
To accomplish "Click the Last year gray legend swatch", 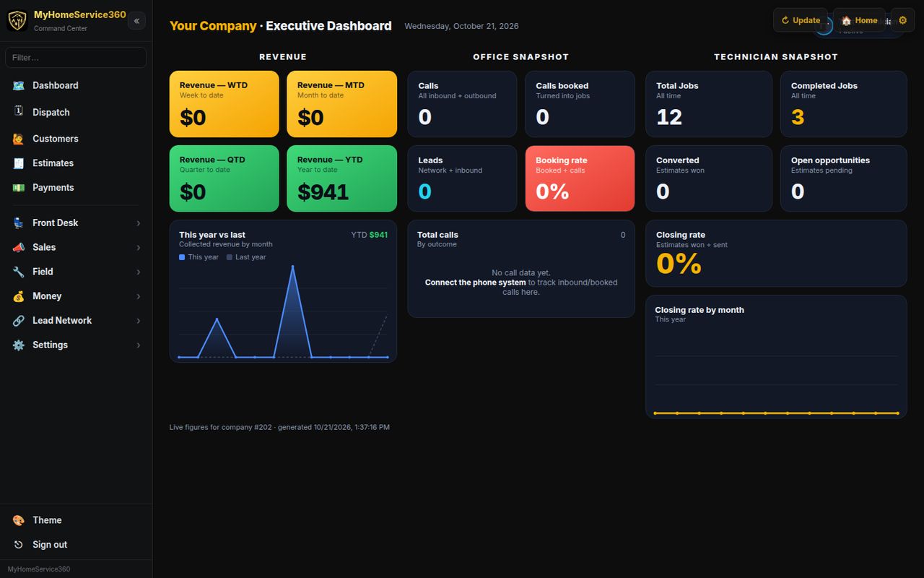I will pos(230,257).
